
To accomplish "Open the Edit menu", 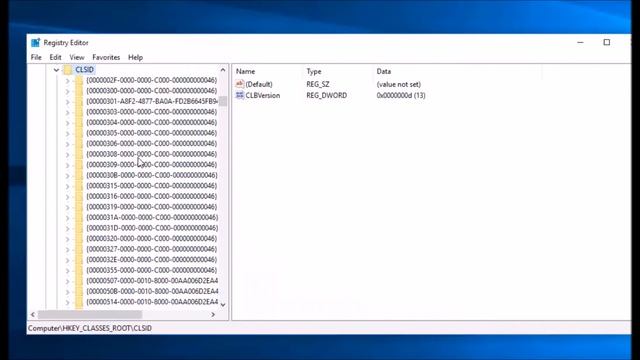I will click(x=55, y=58).
